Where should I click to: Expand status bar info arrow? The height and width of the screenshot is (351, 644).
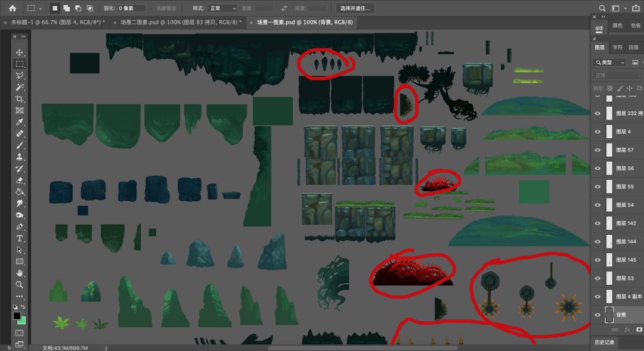pyautogui.click(x=106, y=348)
